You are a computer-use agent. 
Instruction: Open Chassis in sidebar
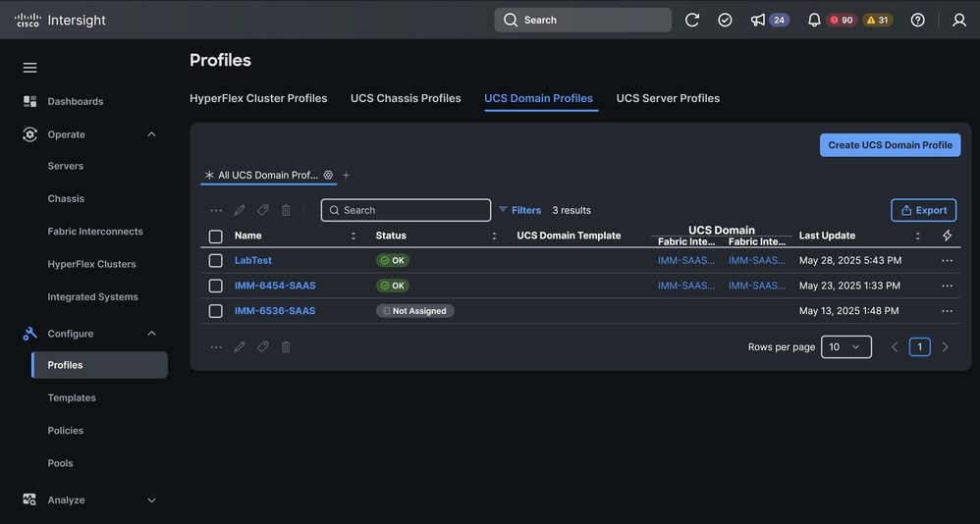coord(66,198)
